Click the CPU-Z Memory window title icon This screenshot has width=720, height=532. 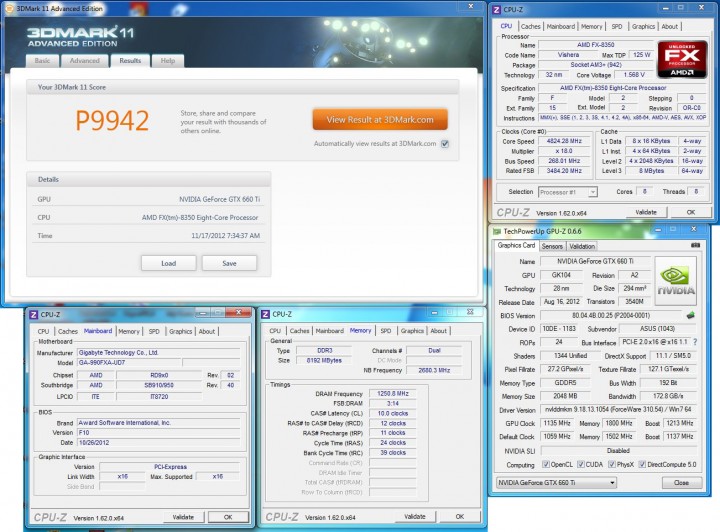tap(265, 314)
